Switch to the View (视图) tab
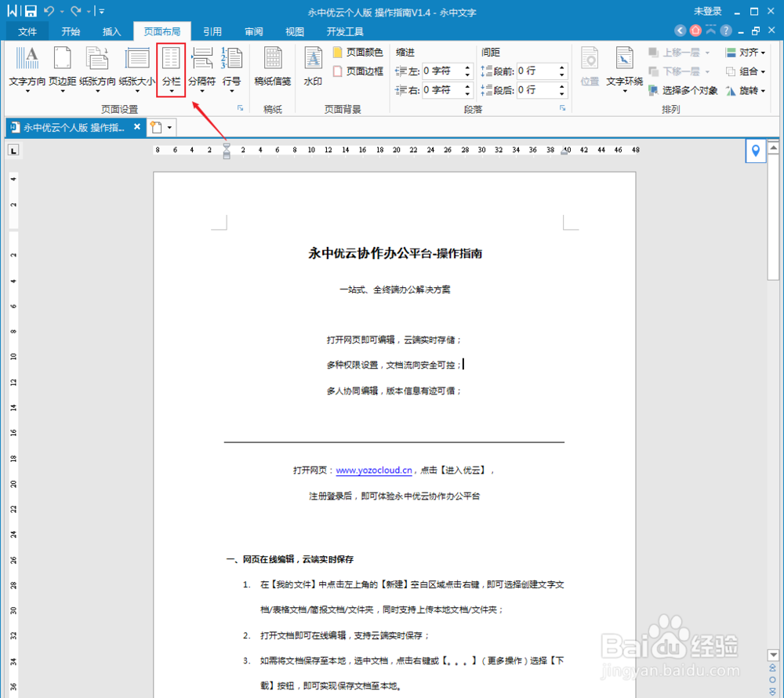This screenshot has width=784, height=698. [x=295, y=31]
